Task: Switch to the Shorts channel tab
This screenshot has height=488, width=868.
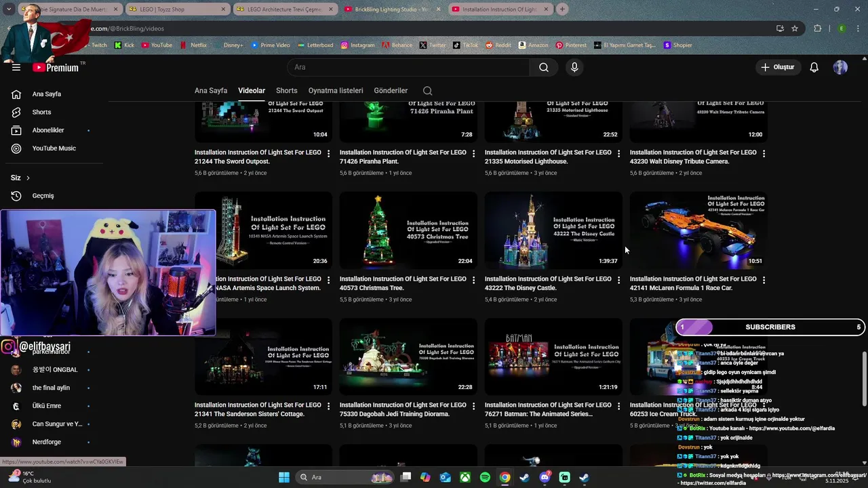Action: pos(286,91)
